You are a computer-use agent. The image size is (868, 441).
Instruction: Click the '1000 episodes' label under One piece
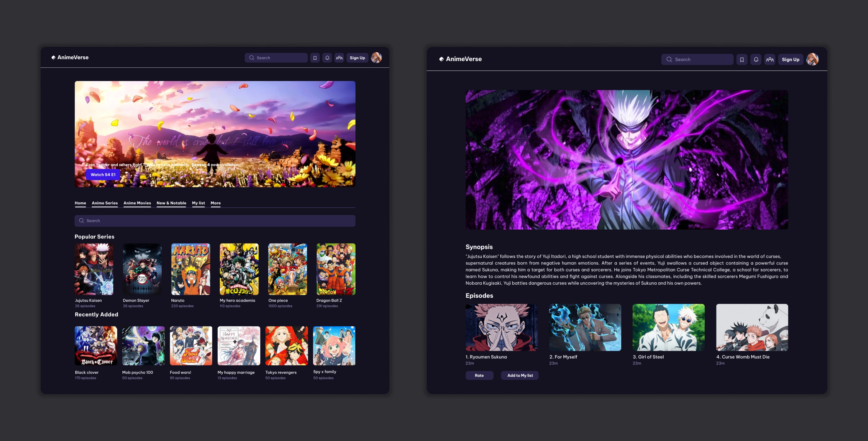(280, 306)
